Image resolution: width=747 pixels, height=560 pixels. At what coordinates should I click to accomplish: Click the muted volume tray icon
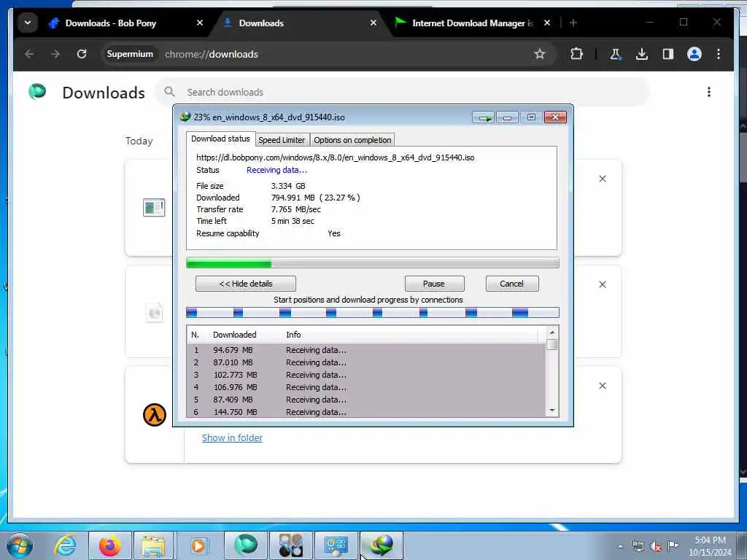(x=656, y=547)
